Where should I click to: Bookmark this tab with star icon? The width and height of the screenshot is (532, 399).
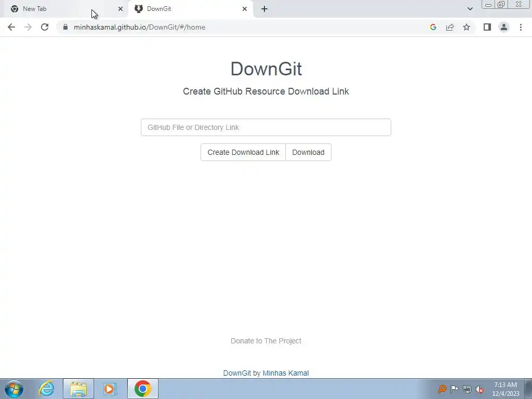(x=467, y=27)
